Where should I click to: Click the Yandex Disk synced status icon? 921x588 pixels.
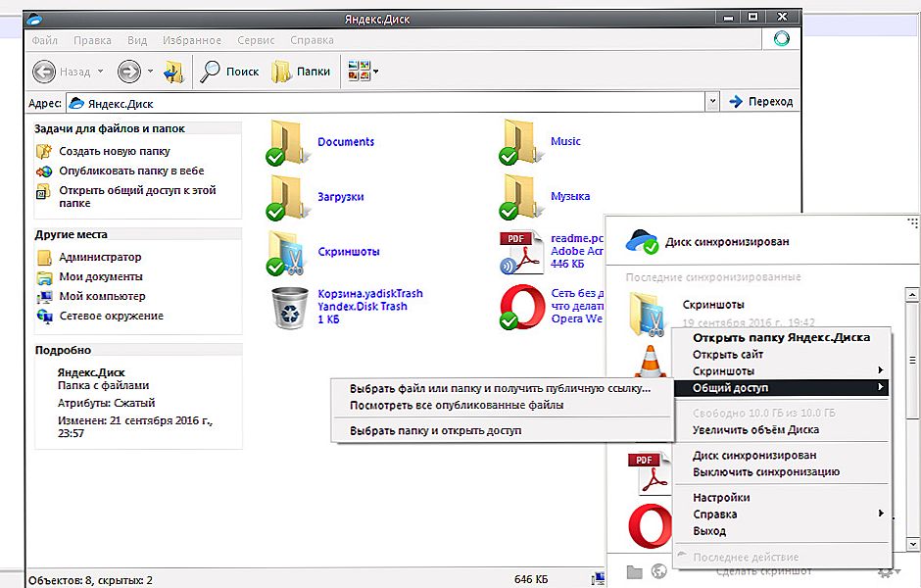click(x=642, y=241)
